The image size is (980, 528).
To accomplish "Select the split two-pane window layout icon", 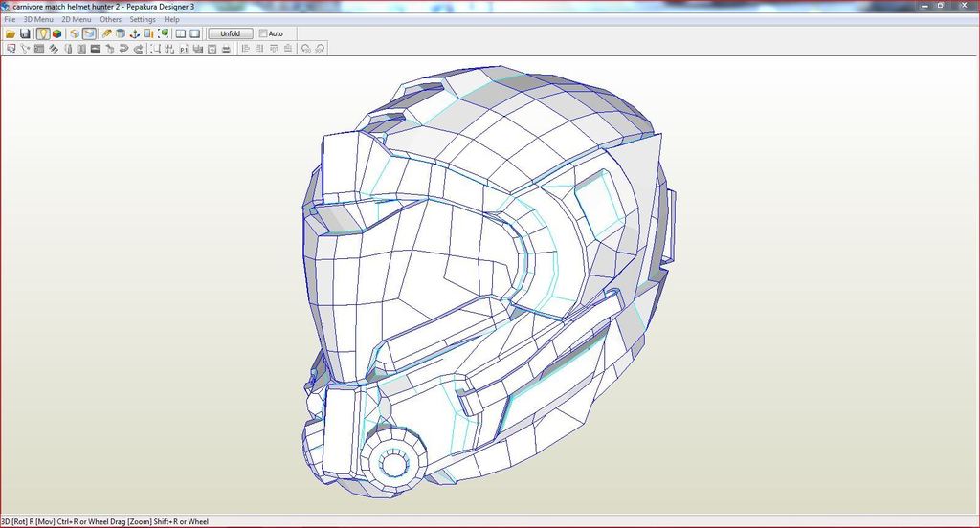I will click(180, 33).
